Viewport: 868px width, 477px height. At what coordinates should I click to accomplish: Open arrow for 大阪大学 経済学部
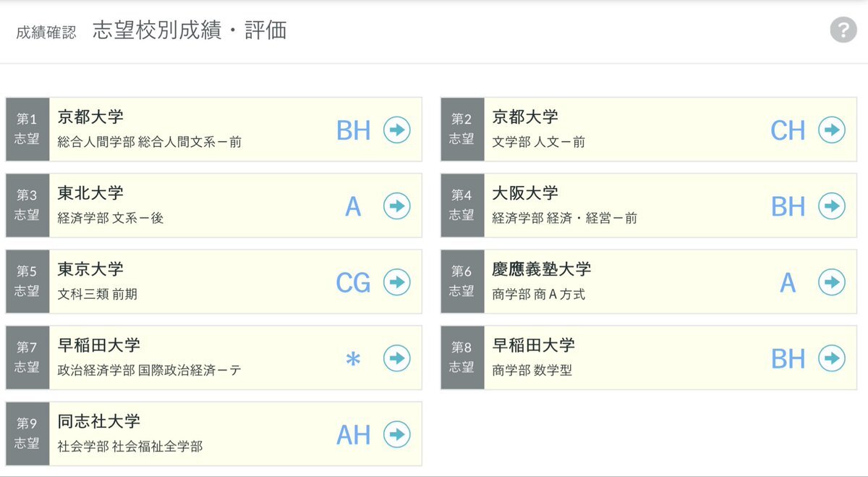[x=831, y=206]
